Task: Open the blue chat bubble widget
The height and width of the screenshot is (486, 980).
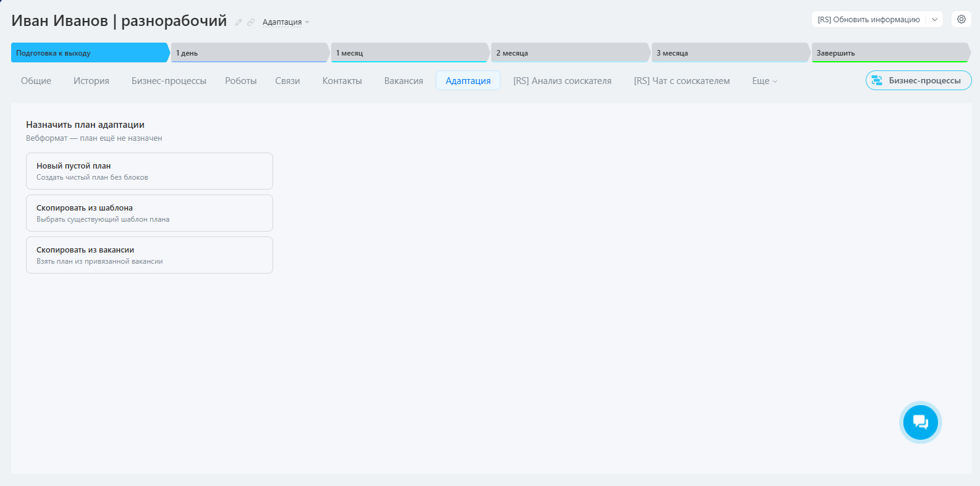Action: point(920,422)
